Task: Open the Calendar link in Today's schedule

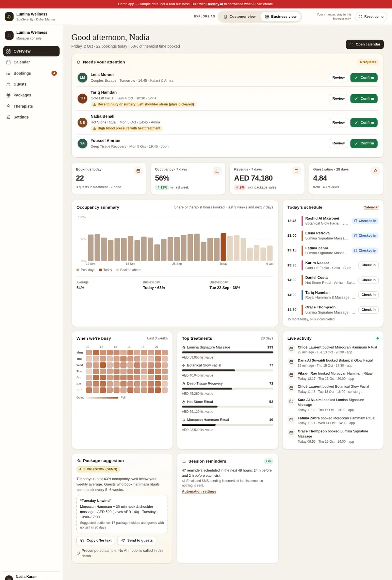Action: [371, 207]
